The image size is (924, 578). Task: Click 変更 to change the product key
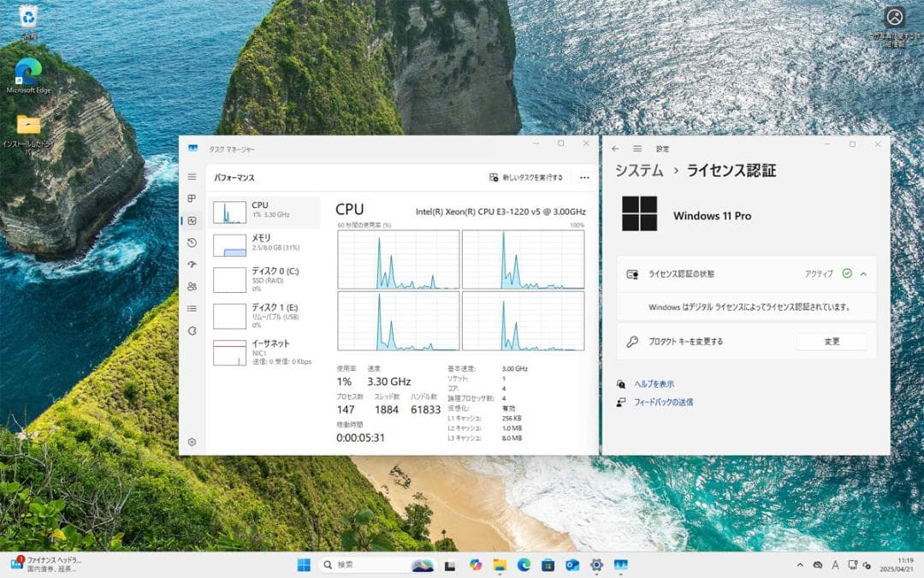pos(832,341)
